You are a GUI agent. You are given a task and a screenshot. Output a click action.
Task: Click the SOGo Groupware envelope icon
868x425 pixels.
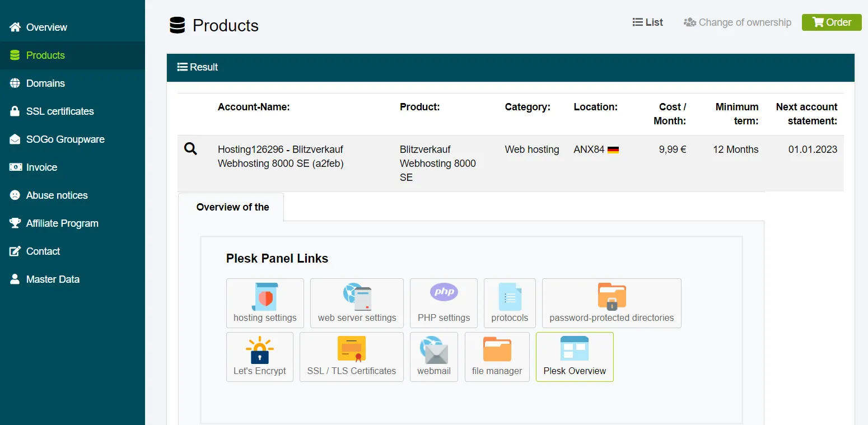point(15,139)
